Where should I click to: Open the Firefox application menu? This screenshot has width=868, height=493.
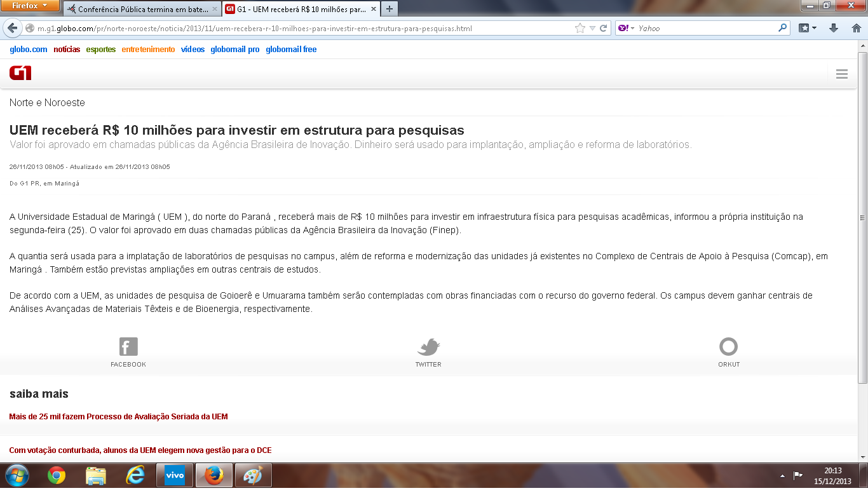point(30,6)
